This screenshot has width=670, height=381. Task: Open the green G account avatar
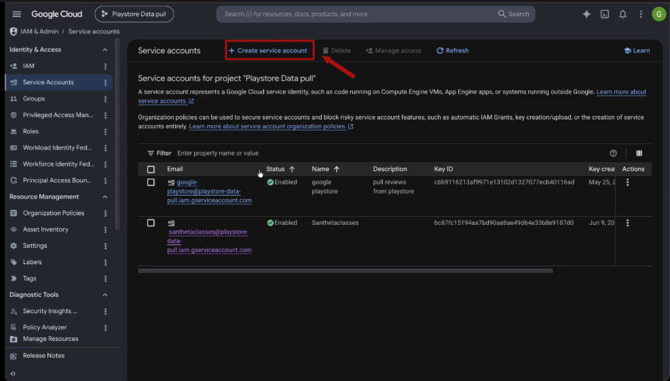(x=658, y=14)
